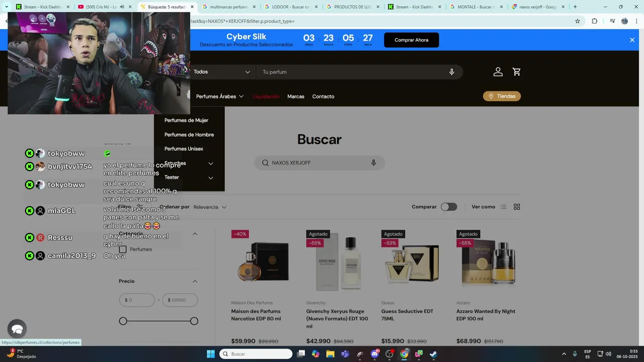
Task: Click the maximum price field showing 68990
Action: point(180,300)
